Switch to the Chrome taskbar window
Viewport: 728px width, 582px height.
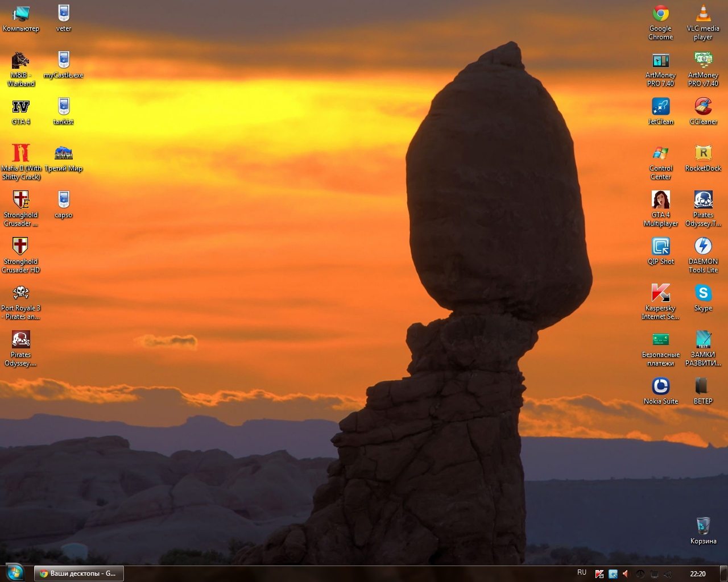(78, 573)
